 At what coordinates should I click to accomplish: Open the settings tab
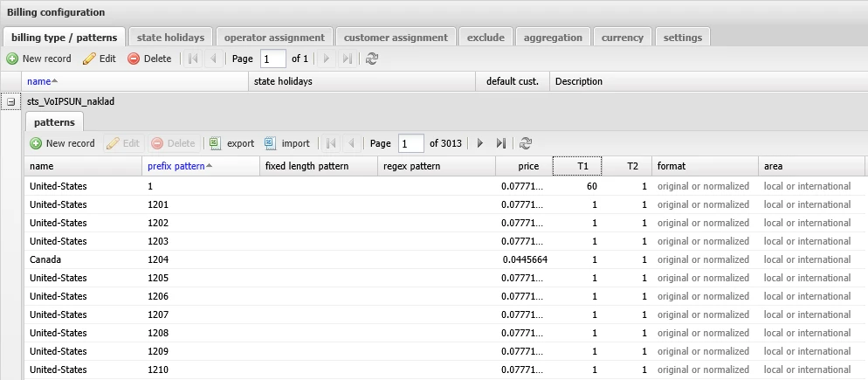click(683, 38)
